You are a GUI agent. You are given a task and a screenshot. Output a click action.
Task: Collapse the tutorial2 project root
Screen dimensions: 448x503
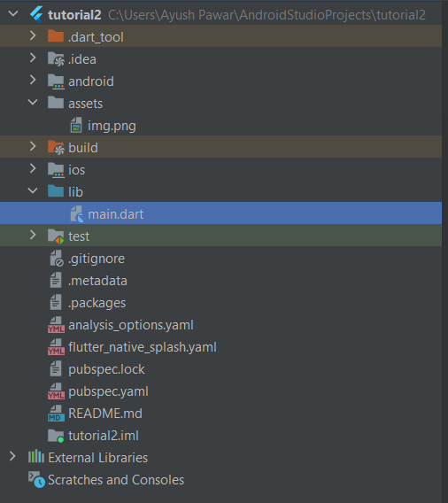point(13,14)
